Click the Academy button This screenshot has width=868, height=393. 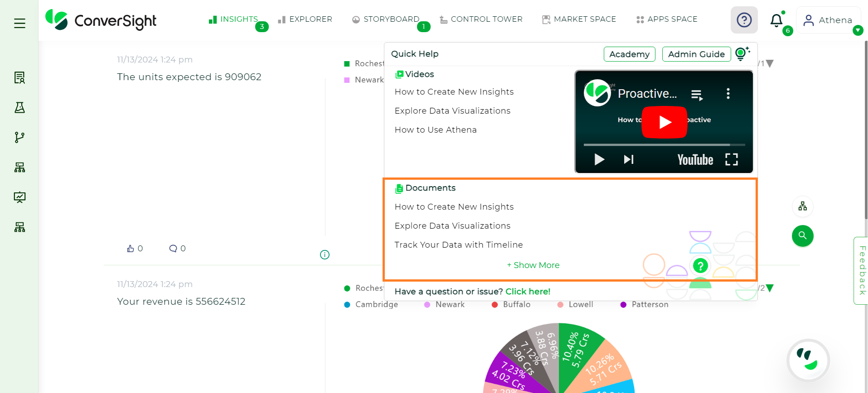coord(629,54)
